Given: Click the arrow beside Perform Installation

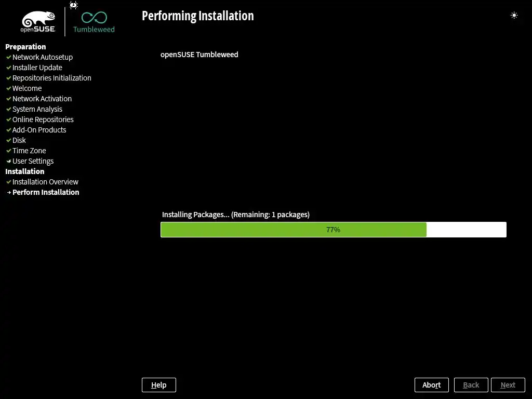Looking at the screenshot, I should coord(9,192).
